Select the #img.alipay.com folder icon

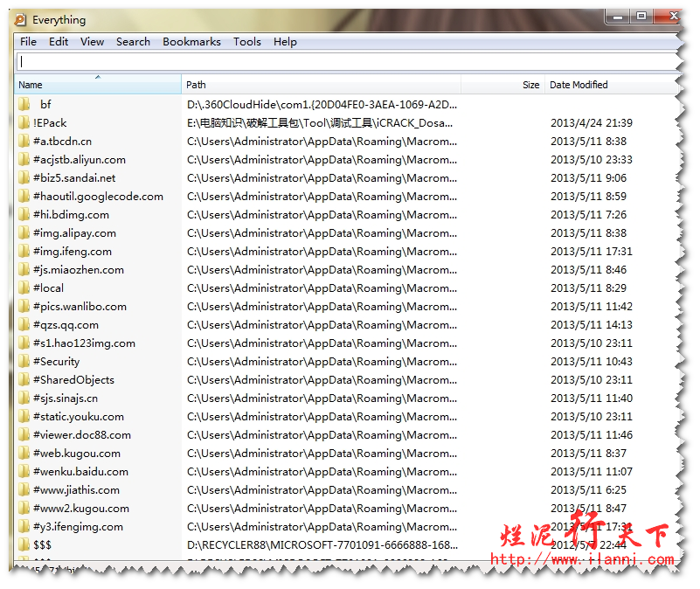[24, 232]
